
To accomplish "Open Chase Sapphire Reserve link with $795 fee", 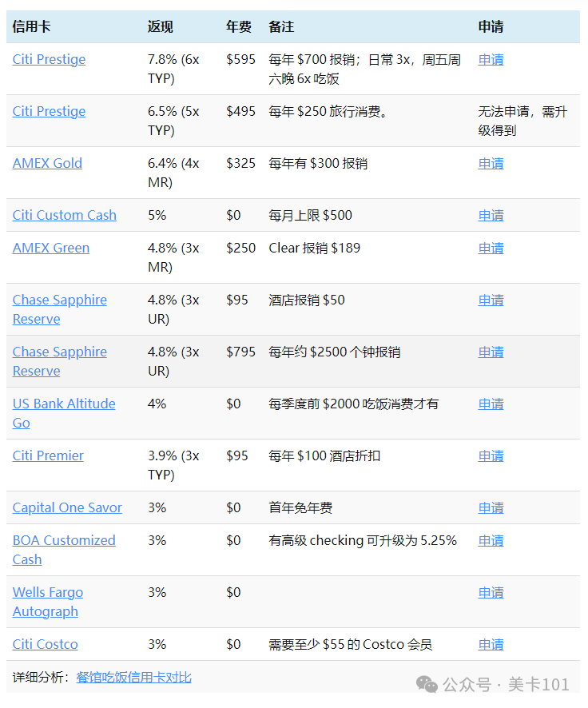I will coord(60,361).
